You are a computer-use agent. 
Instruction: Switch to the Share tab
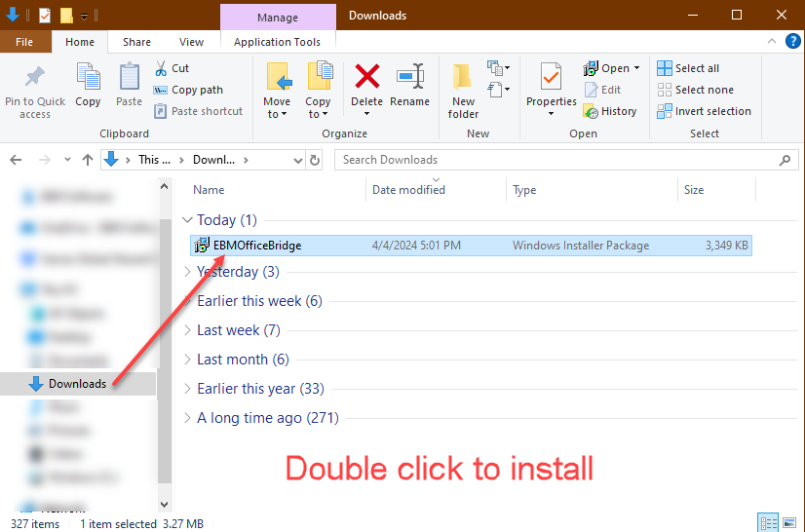coord(136,42)
